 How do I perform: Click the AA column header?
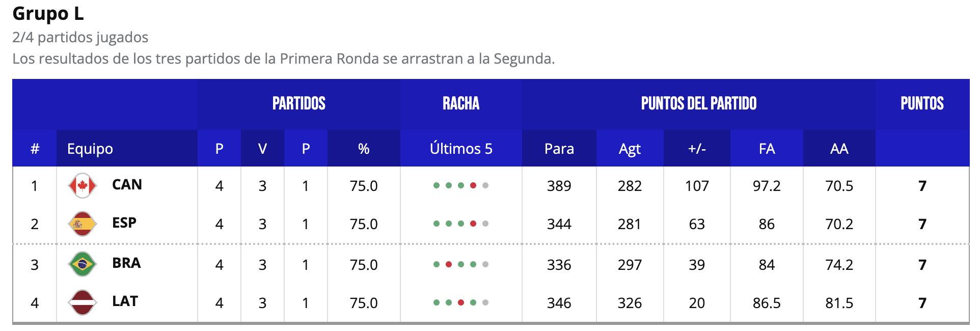839,149
